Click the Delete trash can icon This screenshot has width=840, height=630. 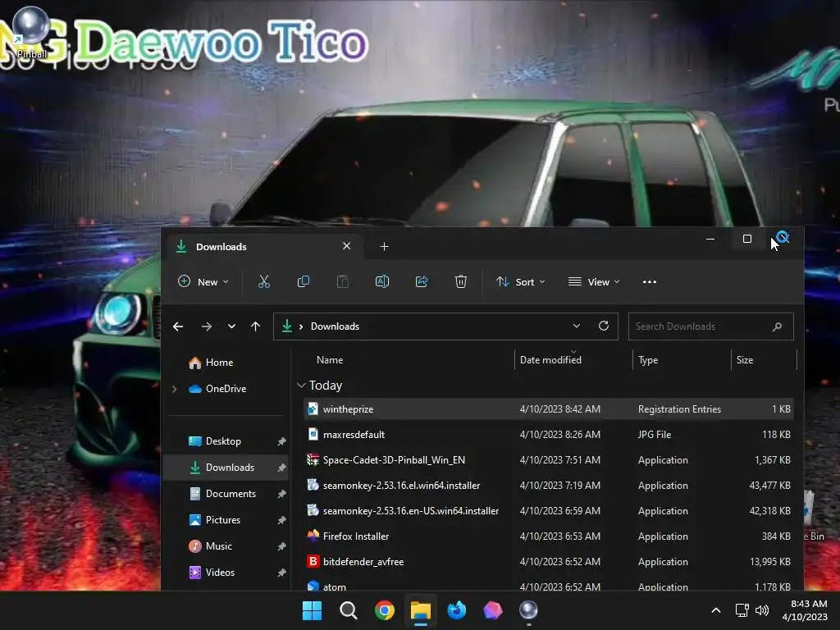[x=461, y=282]
